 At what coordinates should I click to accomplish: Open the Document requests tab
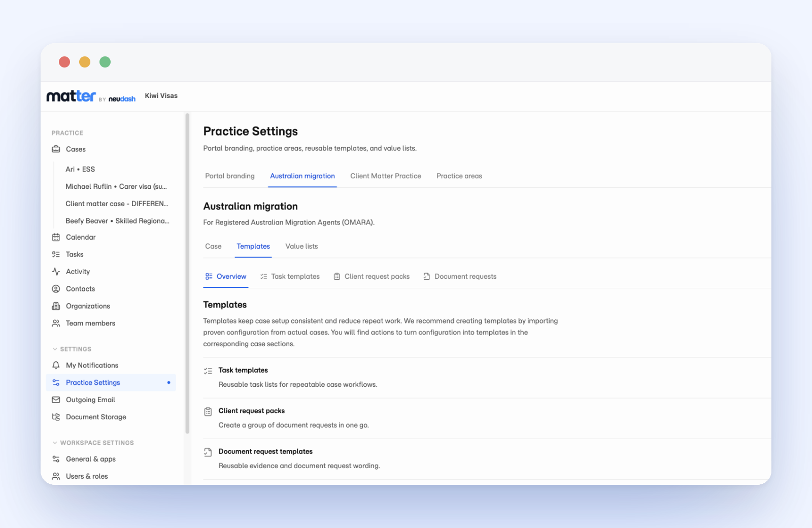pyautogui.click(x=460, y=277)
